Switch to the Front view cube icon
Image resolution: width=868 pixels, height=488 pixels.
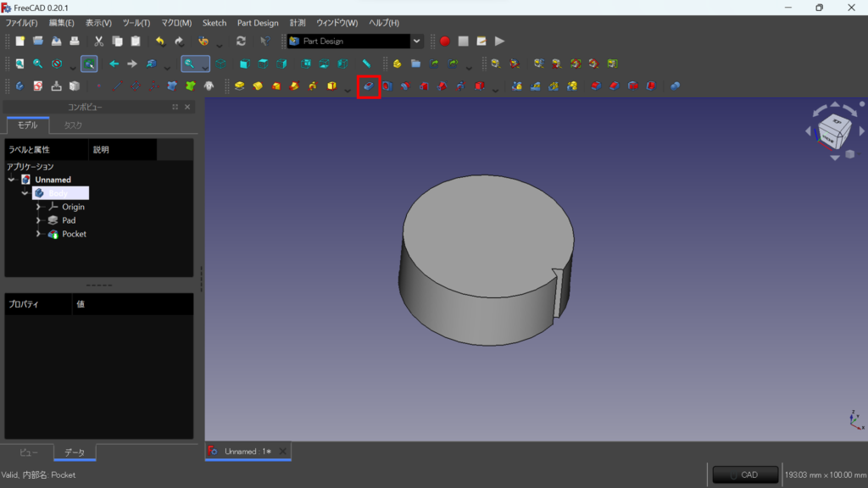(244, 64)
